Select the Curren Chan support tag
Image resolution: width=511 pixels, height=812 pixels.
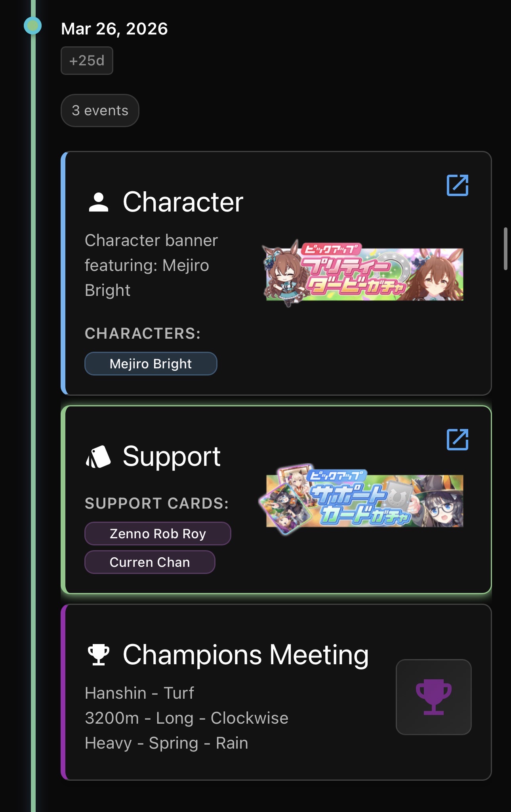[x=150, y=562]
